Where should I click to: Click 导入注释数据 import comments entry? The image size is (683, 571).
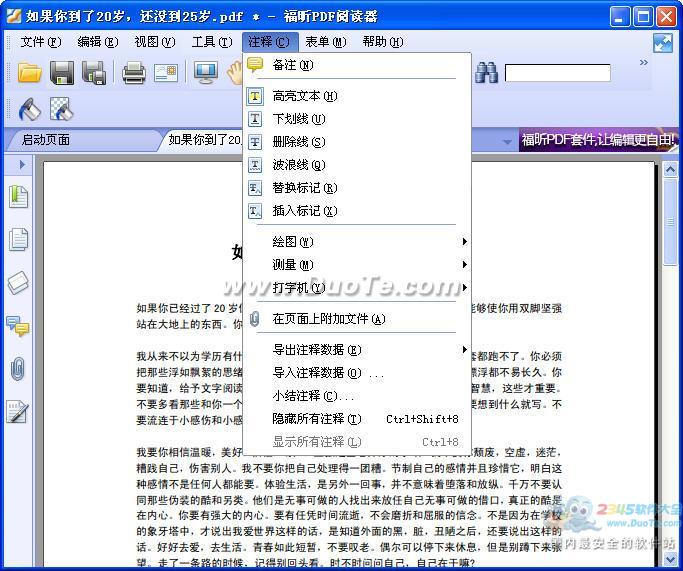click(x=316, y=373)
